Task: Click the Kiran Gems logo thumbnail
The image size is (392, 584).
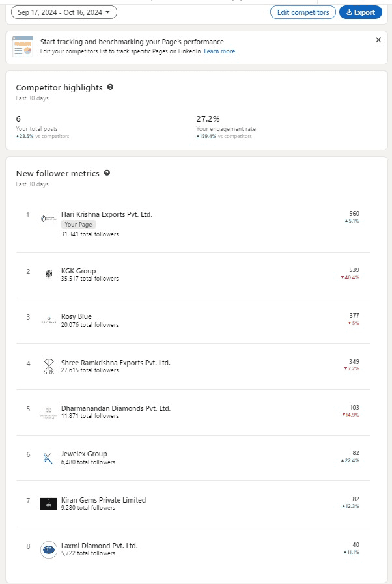Action: pyautogui.click(x=49, y=503)
